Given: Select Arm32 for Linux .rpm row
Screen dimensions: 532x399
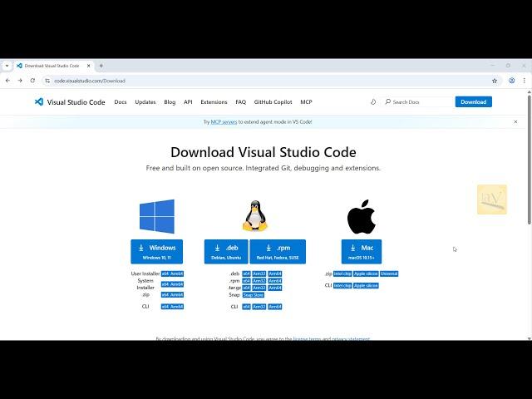Looking at the screenshot, I should pos(259,281).
